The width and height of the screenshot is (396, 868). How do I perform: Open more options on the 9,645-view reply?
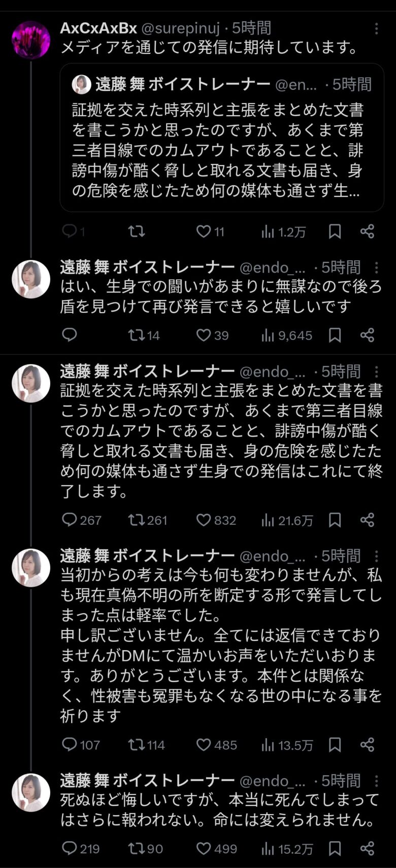point(376,268)
